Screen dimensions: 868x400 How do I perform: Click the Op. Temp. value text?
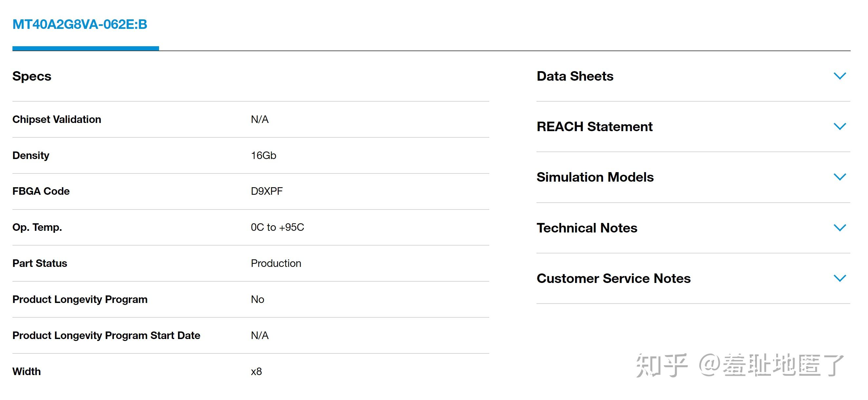[x=277, y=227]
